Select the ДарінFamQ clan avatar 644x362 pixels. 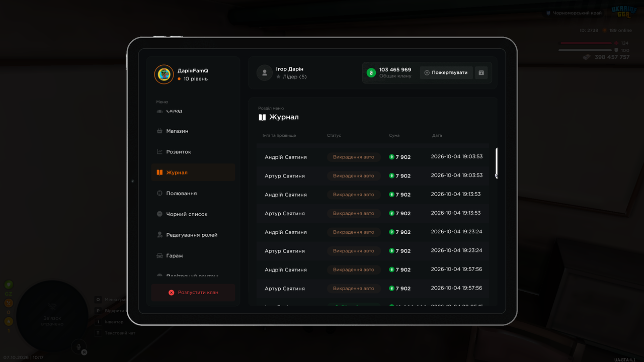point(164,75)
